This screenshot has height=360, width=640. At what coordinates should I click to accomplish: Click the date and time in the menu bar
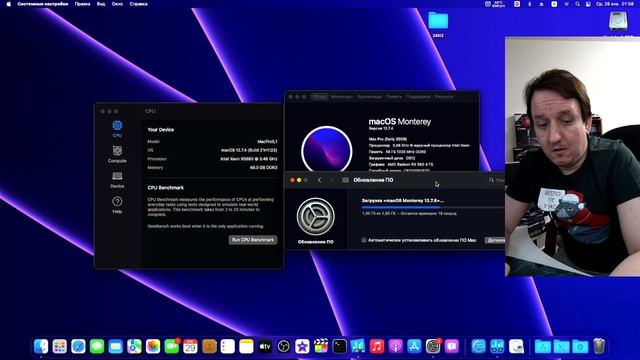click(x=615, y=4)
